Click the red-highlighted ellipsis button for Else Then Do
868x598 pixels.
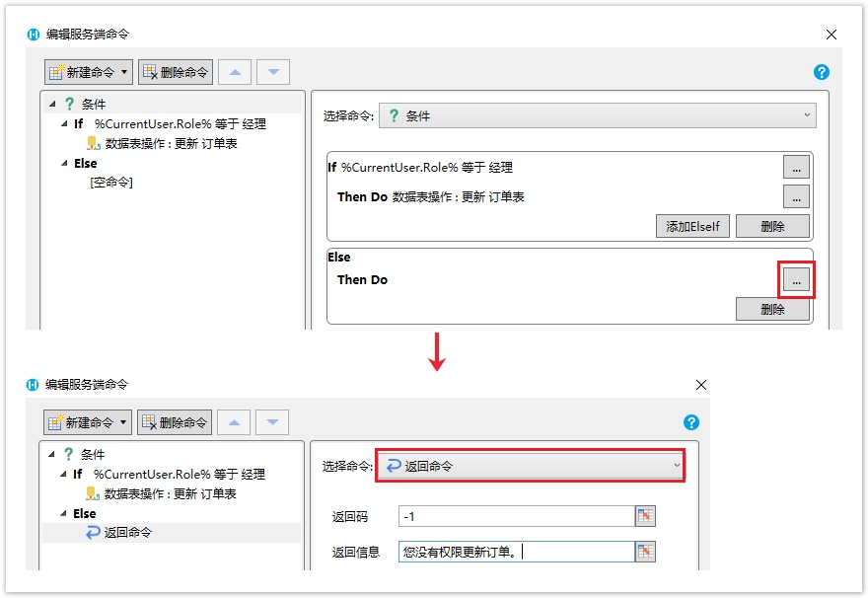tap(796, 280)
